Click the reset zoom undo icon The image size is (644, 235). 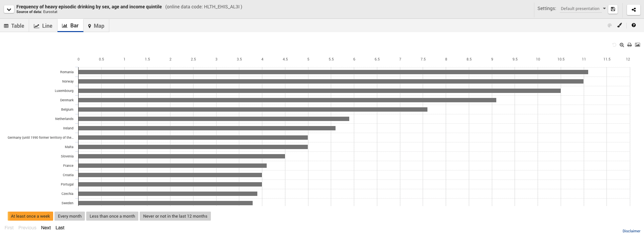pyautogui.click(x=614, y=45)
